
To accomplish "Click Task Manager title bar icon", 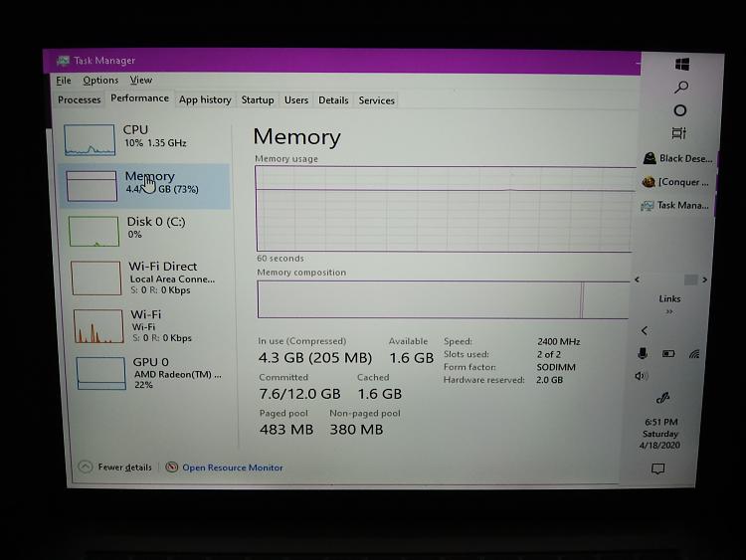I will [63, 61].
